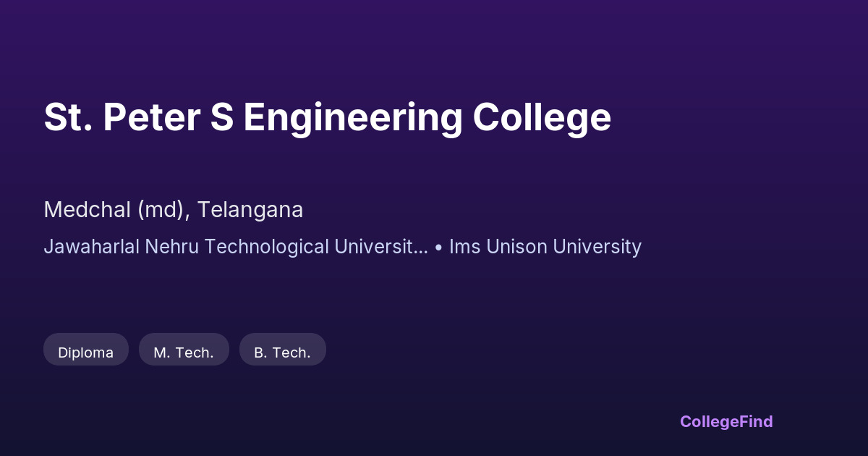Click the word Peter in the title
The width and height of the screenshot is (868, 456).
150,118
